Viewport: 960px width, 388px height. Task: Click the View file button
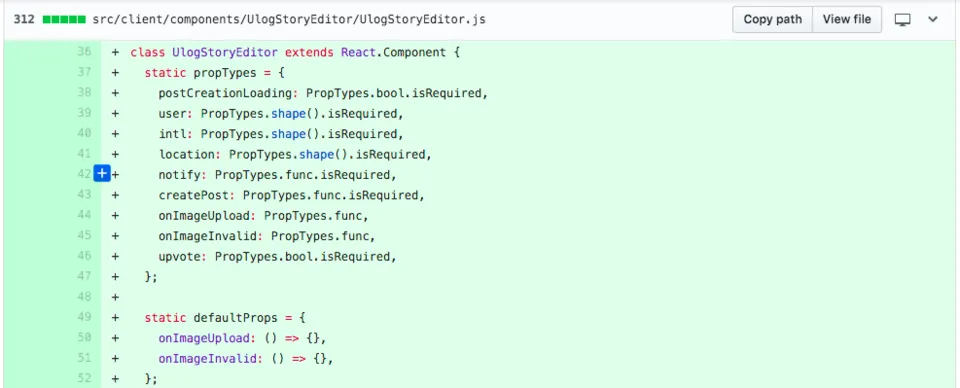(847, 20)
